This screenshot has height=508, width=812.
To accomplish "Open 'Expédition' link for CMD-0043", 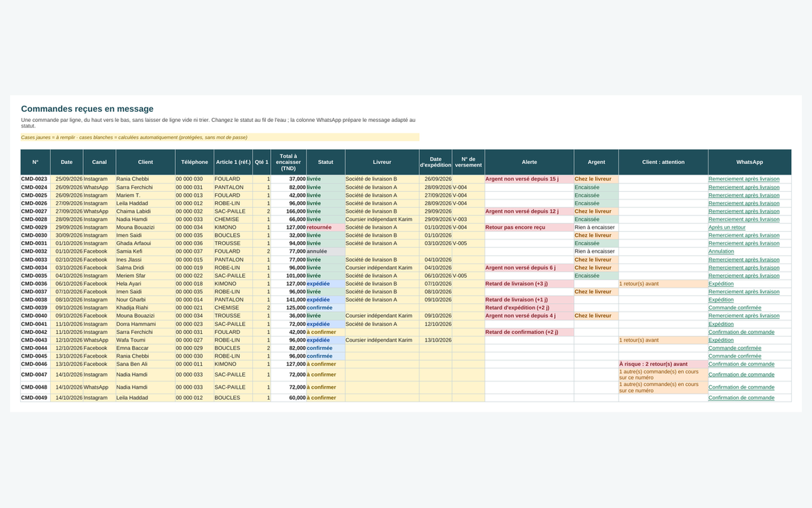I will 721,340.
